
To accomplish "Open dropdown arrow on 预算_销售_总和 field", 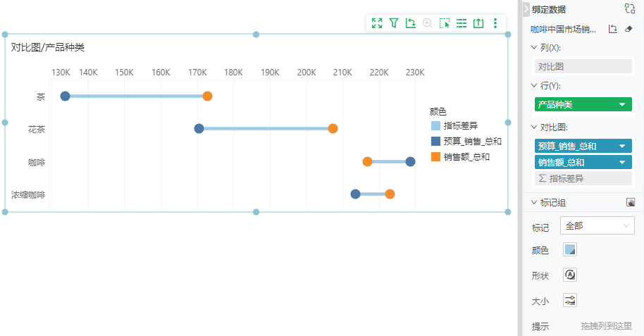I will click(621, 147).
